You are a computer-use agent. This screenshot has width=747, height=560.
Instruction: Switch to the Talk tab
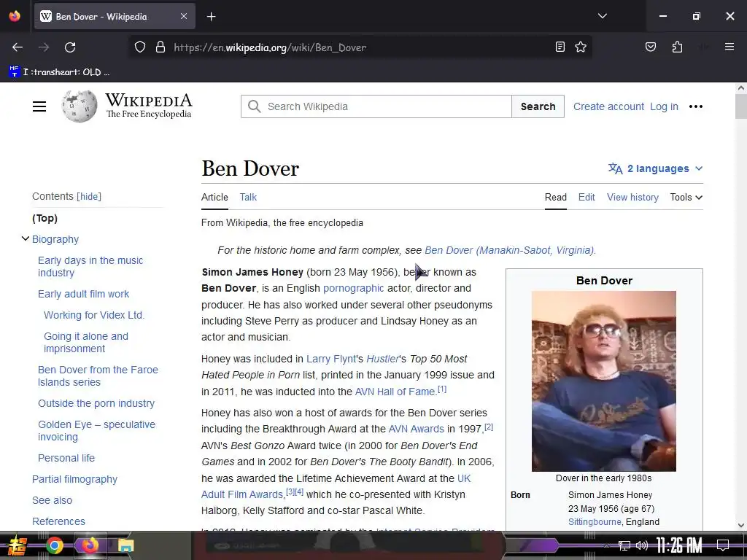click(248, 197)
